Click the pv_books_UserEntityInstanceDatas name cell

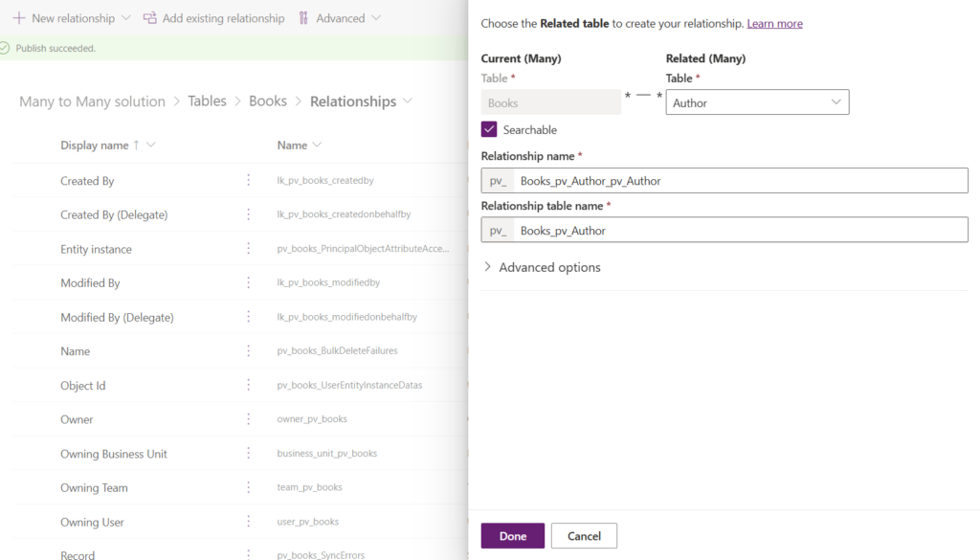349,385
